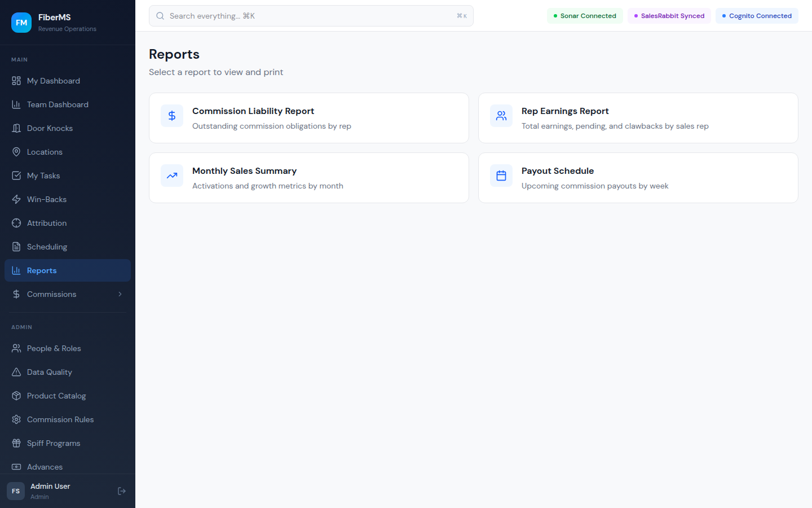Viewport: 812px width, 508px height.
Task: Open the Reports section in the sidebar
Action: (42, 270)
